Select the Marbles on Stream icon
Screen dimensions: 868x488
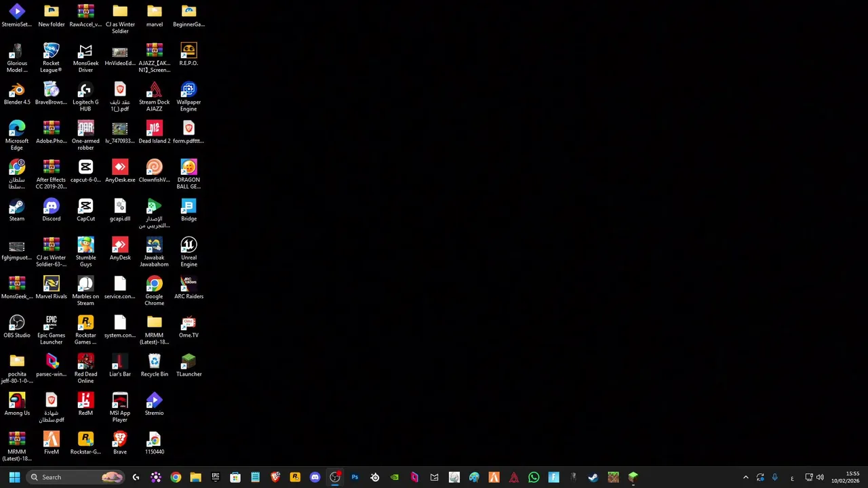coord(85,291)
